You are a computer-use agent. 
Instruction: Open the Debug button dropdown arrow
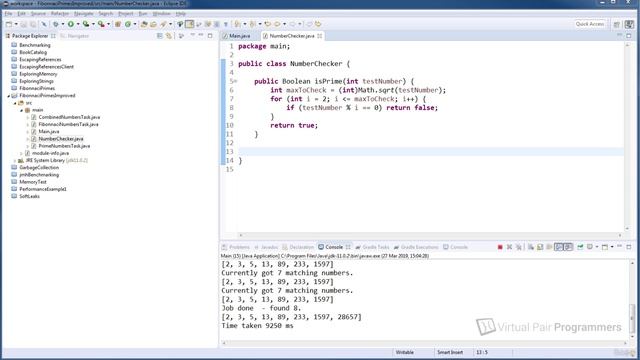click(62, 24)
